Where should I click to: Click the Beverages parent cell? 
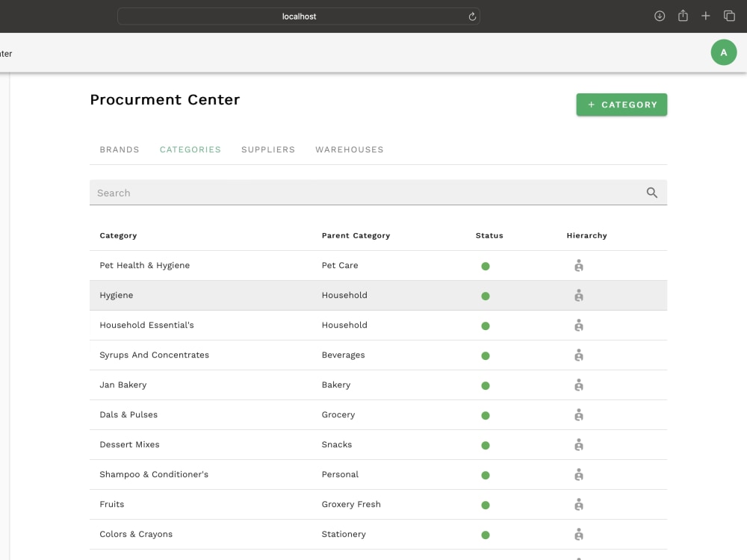(343, 355)
